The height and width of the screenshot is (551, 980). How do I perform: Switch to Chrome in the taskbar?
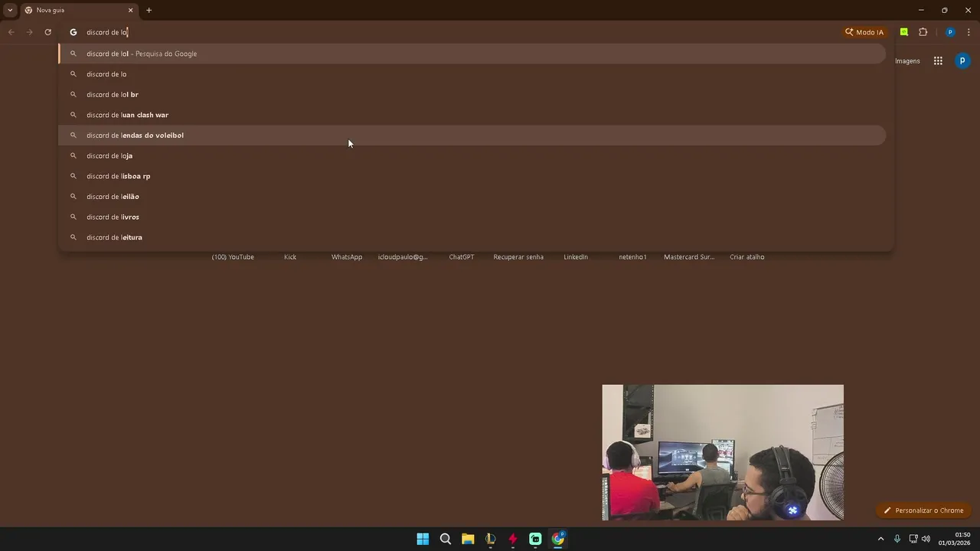(x=558, y=539)
